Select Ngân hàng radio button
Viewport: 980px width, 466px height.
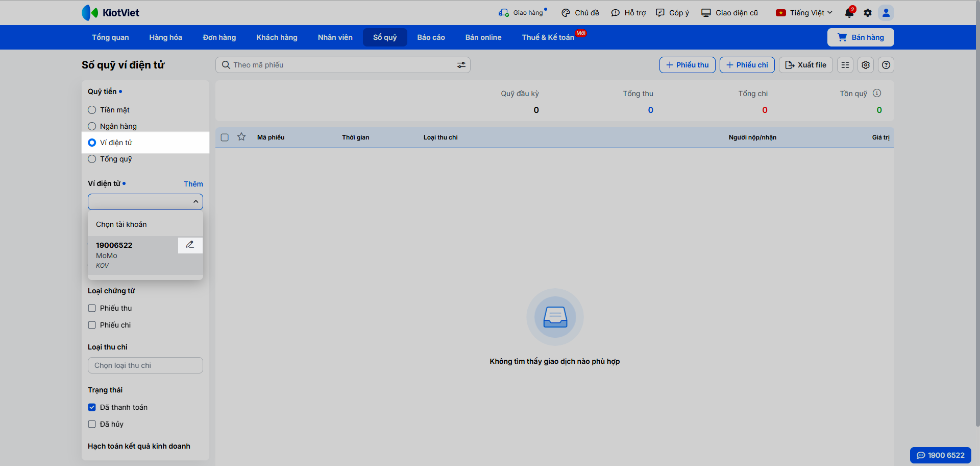(92, 126)
